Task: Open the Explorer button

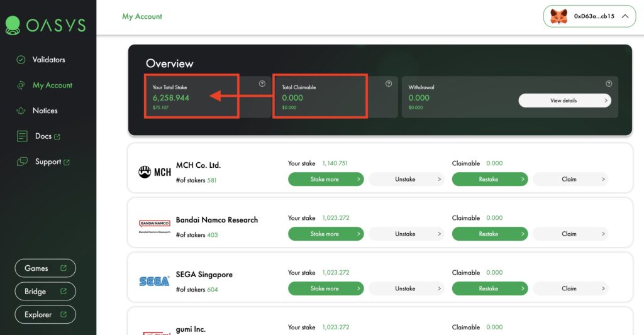Action: click(45, 314)
